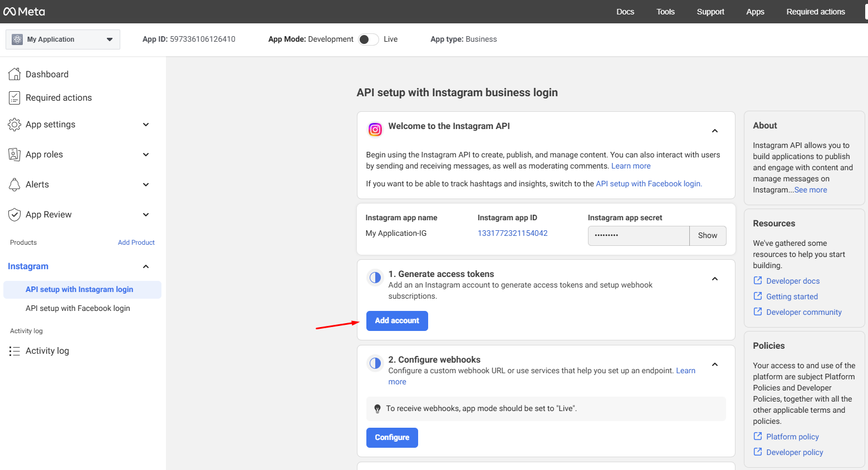Screen dimensions: 868x470
Task: Collapse the Instagram product section
Action: 146,266
